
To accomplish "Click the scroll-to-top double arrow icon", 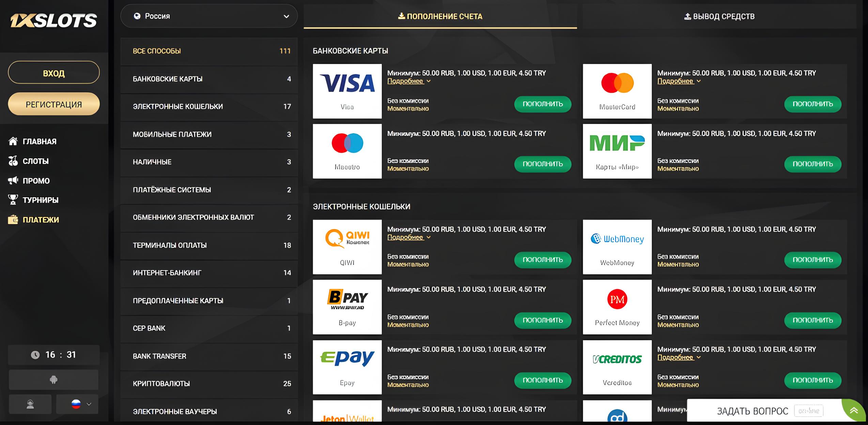I will [x=853, y=411].
